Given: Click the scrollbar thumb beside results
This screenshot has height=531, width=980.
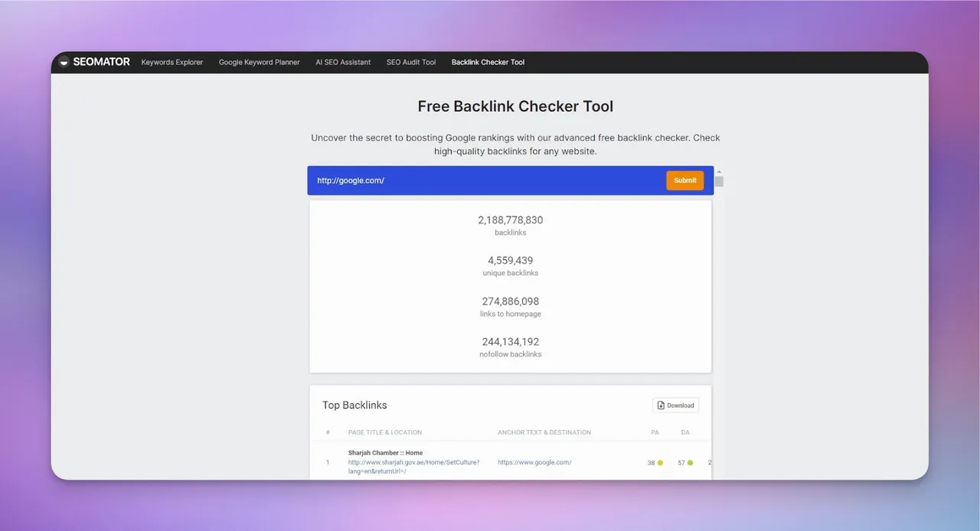Looking at the screenshot, I should [720, 181].
